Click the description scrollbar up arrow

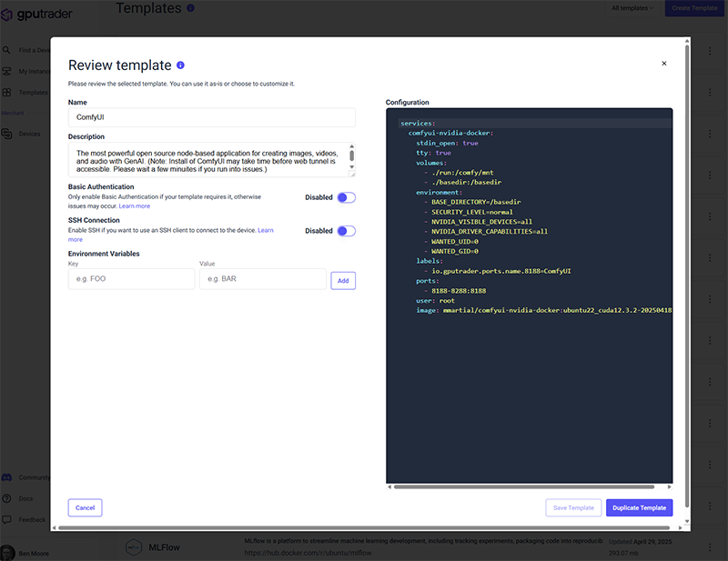pyautogui.click(x=352, y=146)
